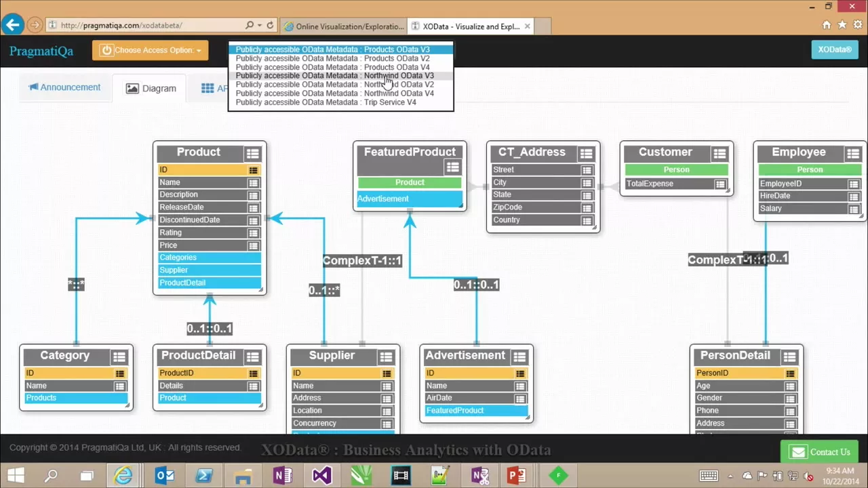868x488 pixels.
Task: Open the Customer entity header grid icon
Action: (x=719, y=154)
